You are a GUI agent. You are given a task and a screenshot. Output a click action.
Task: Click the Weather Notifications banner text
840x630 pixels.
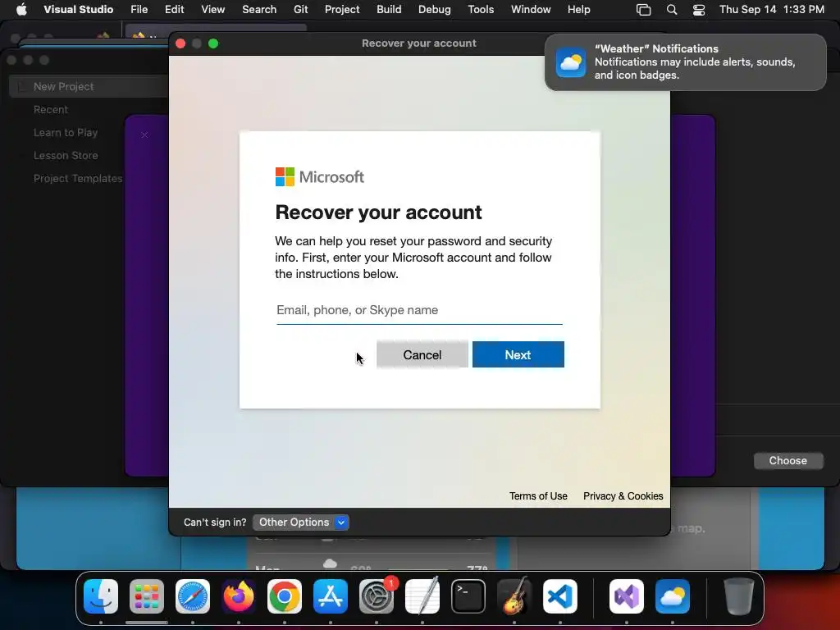[x=694, y=62]
